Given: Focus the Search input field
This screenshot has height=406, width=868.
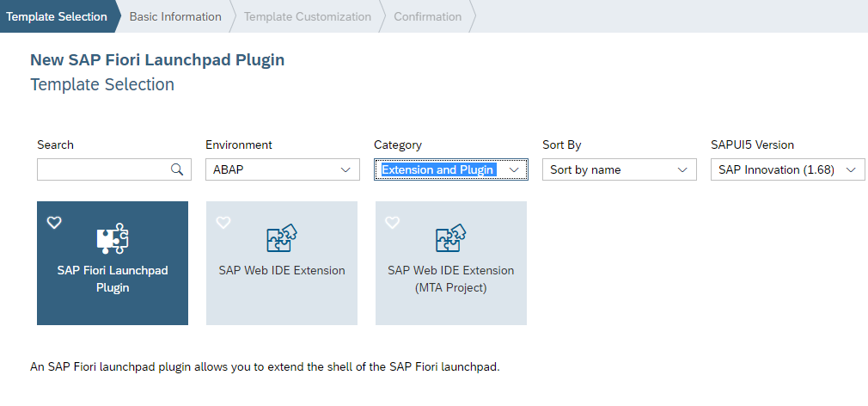Looking at the screenshot, I should [x=114, y=169].
